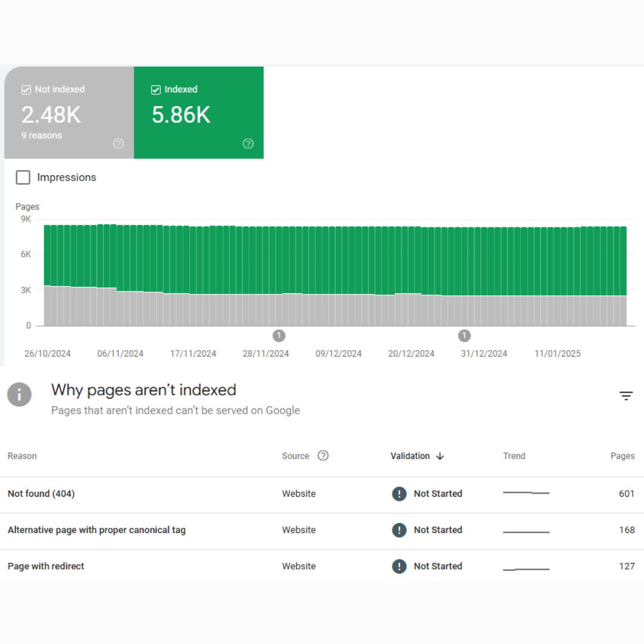Click info icon beside Why pages aren't indexed
Viewport: 644px width, 644px height.
pyautogui.click(x=19, y=395)
